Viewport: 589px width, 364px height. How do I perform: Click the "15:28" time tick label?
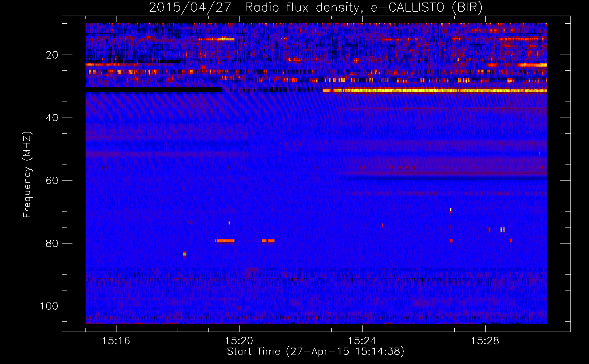click(485, 341)
